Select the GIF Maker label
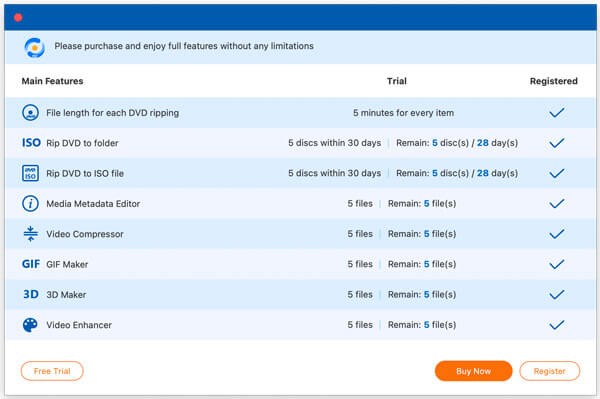Image resolution: width=600 pixels, height=399 pixels. tap(67, 264)
